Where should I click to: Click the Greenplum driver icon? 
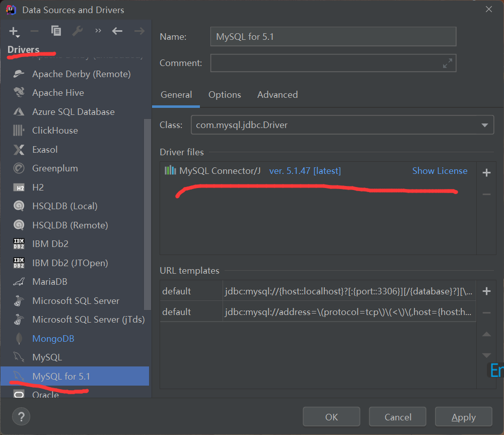pos(19,168)
